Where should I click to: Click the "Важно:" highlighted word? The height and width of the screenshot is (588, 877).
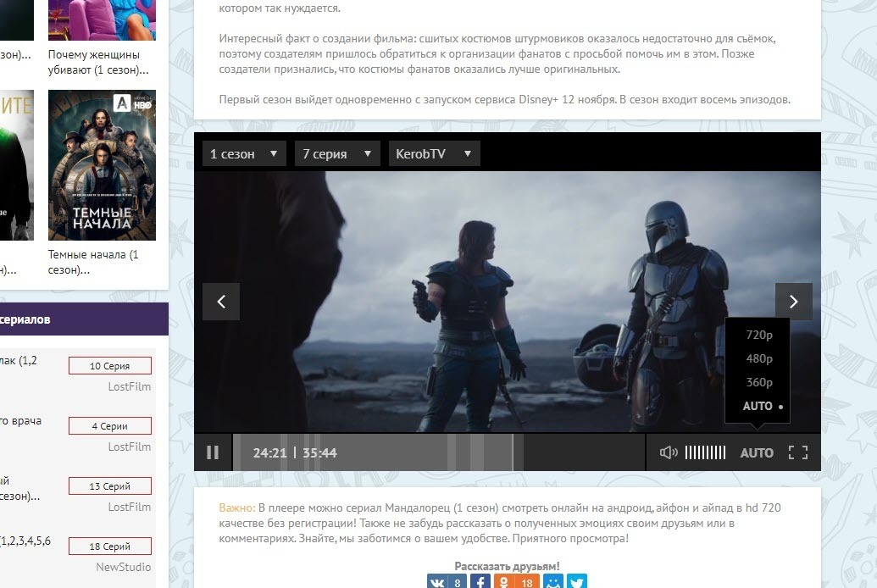pyautogui.click(x=237, y=508)
